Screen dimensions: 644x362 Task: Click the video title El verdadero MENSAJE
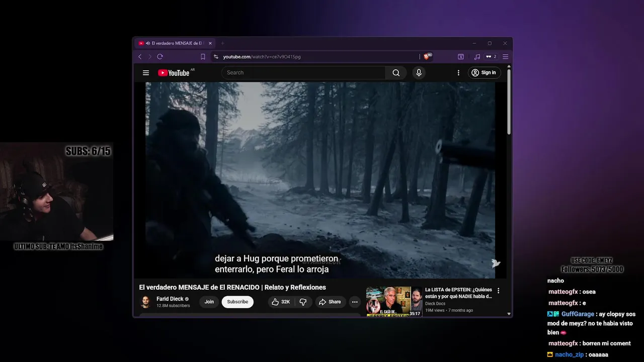232,288
